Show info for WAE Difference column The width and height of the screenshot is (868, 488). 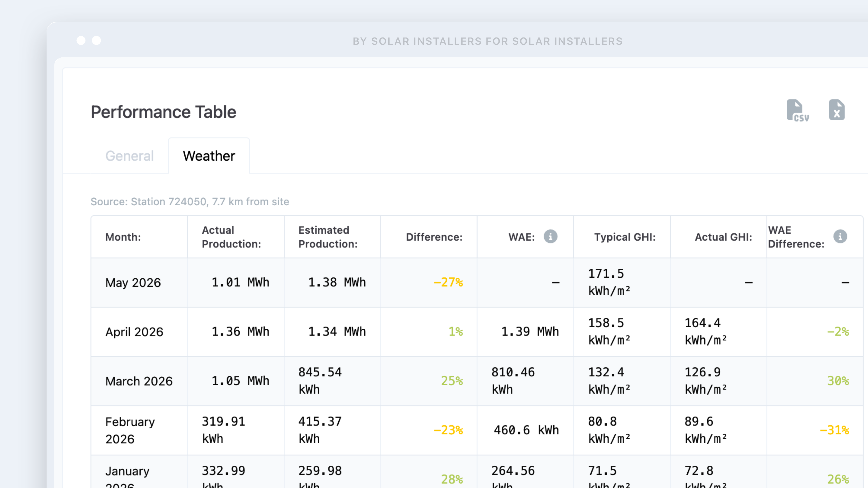click(840, 237)
